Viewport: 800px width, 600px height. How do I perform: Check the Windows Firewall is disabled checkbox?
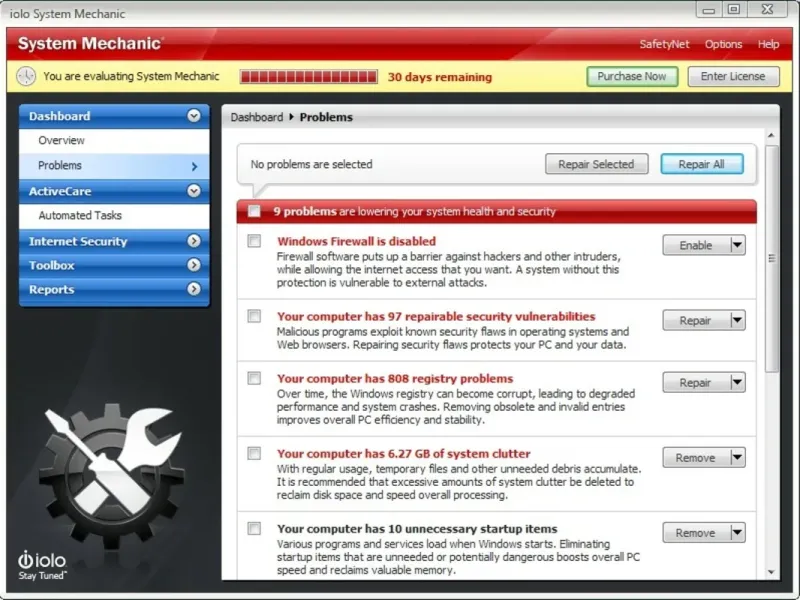(x=254, y=241)
